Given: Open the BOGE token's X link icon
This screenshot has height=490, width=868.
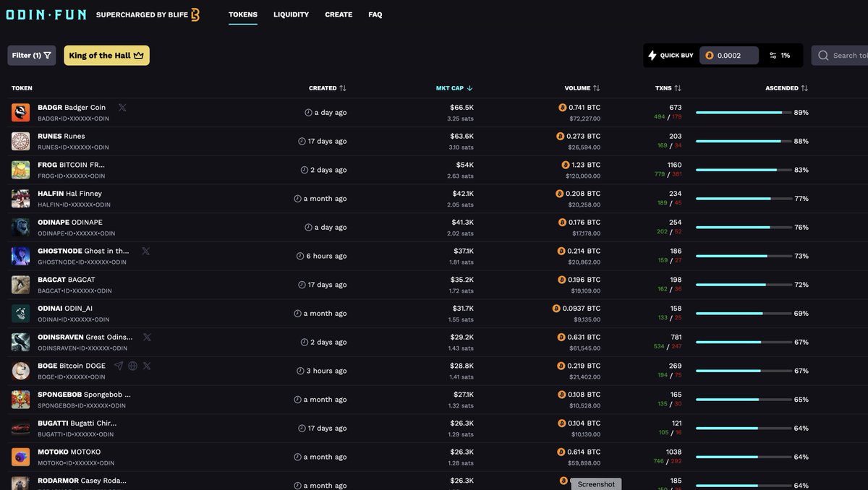Looking at the screenshot, I should tap(147, 366).
